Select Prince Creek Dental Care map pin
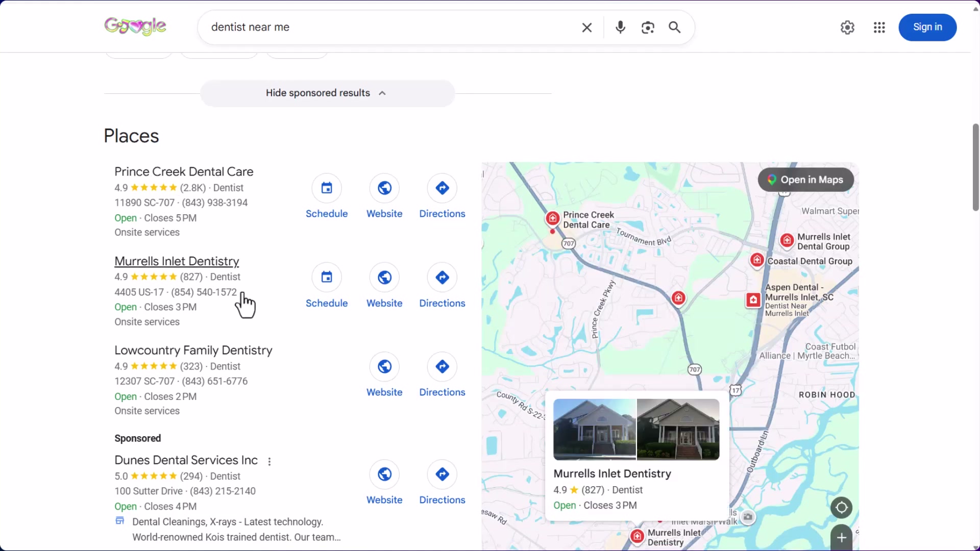 tap(553, 218)
